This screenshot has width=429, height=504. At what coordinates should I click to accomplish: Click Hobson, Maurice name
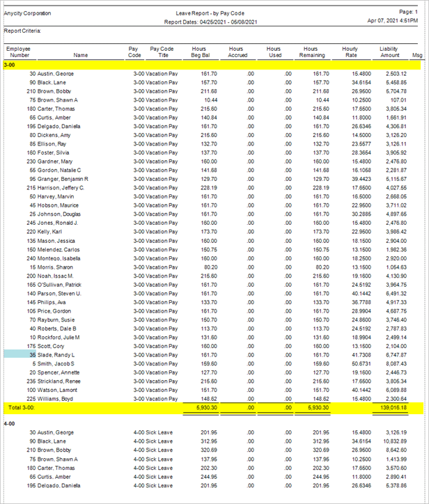(x=58, y=205)
